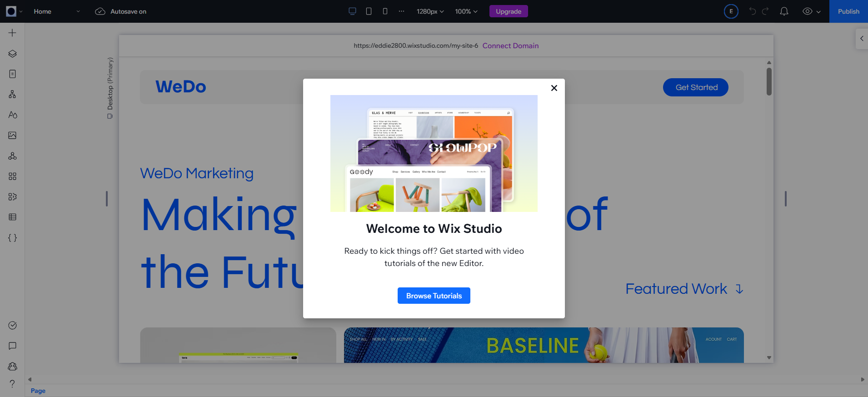Image resolution: width=868 pixels, height=397 pixels.
Task: Open the Layers panel icon
Action: click(12, 54)
